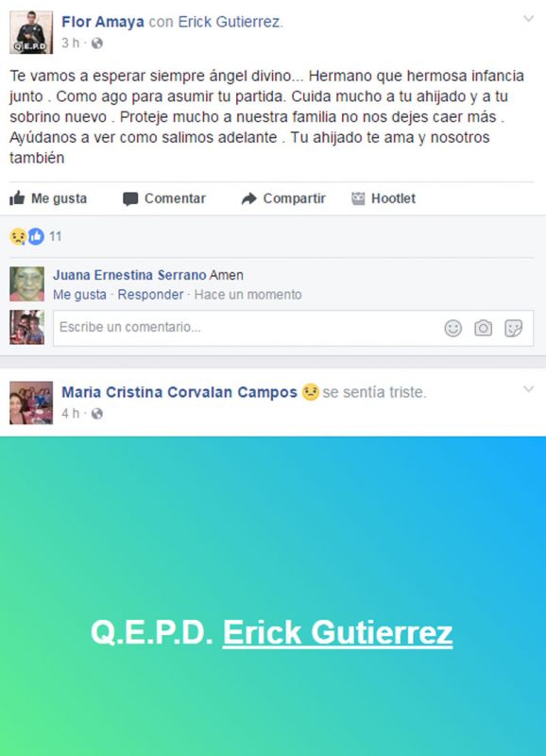The image size is (546, 756).
Task: Open Flor Amaya's profile link
Action: click(103, 22)
